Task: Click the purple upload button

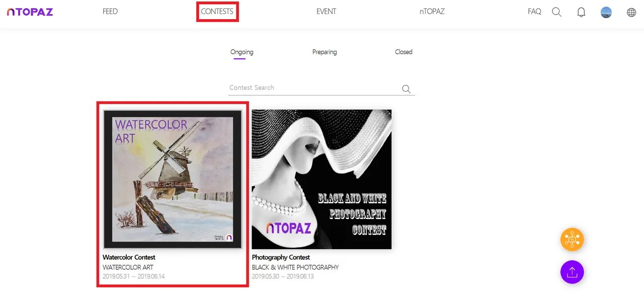Action: point(572,272)
